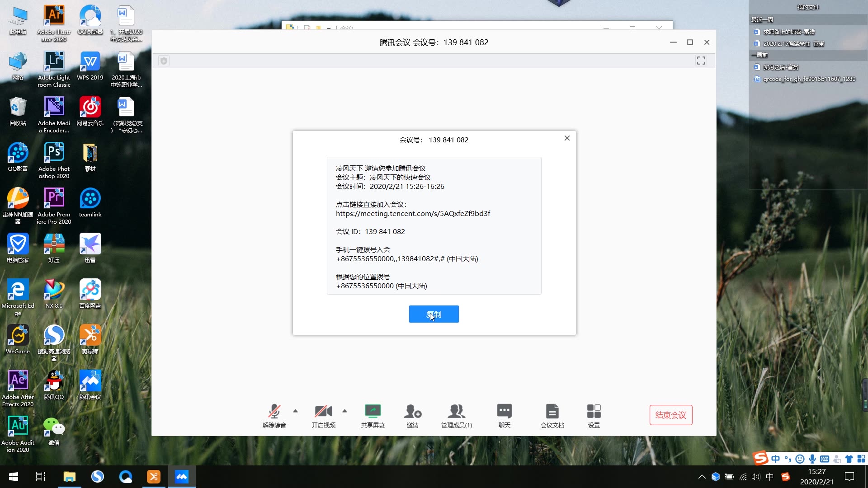Viewport: 868px width, 488px height.
Task: Unmute microphone with 解除静音 icon
Action: [274, 416]
